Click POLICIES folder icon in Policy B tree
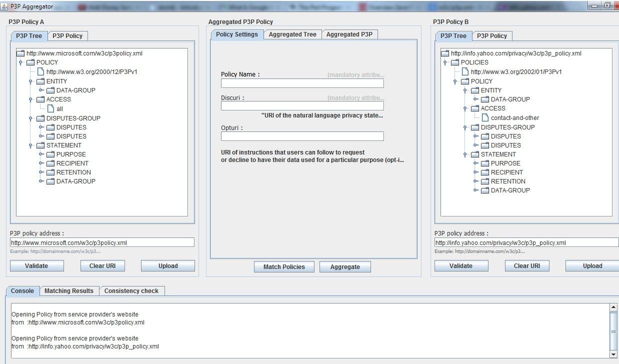 455,62
